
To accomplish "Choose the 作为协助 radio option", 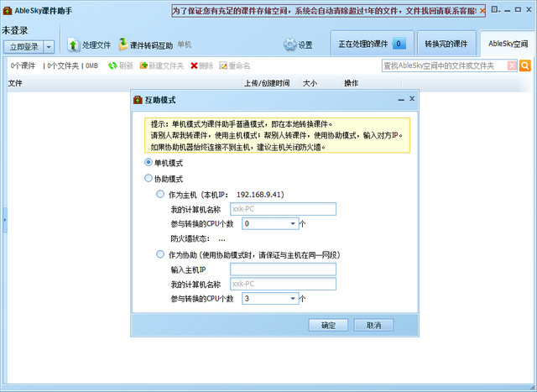I will click(161, 254).
